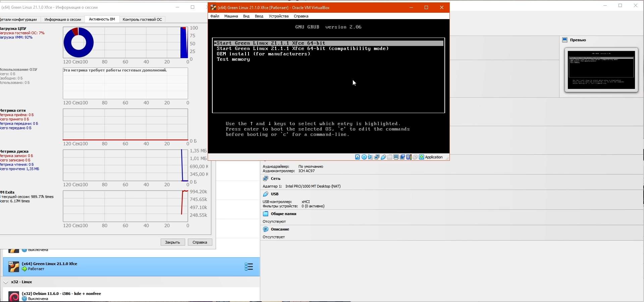Image resolution: width=644 pixels, height=302 pixels.
Task: Click the Сеть section icon in manager details
Action: coord(266,179)
